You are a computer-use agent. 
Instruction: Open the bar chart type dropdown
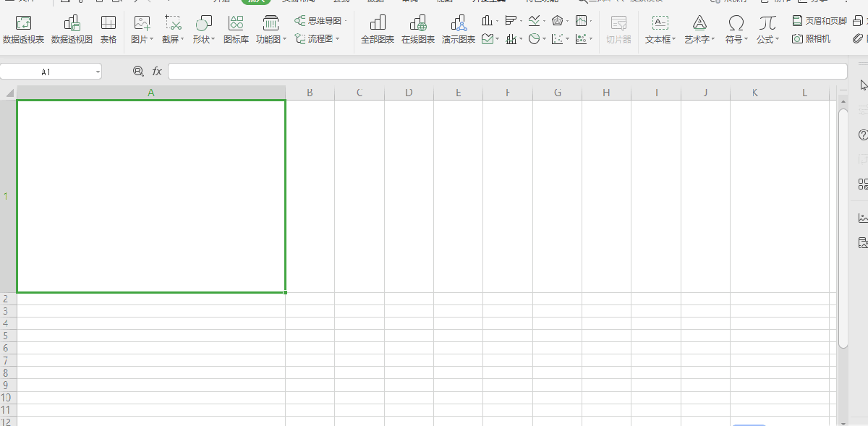[x=514, y=21]
